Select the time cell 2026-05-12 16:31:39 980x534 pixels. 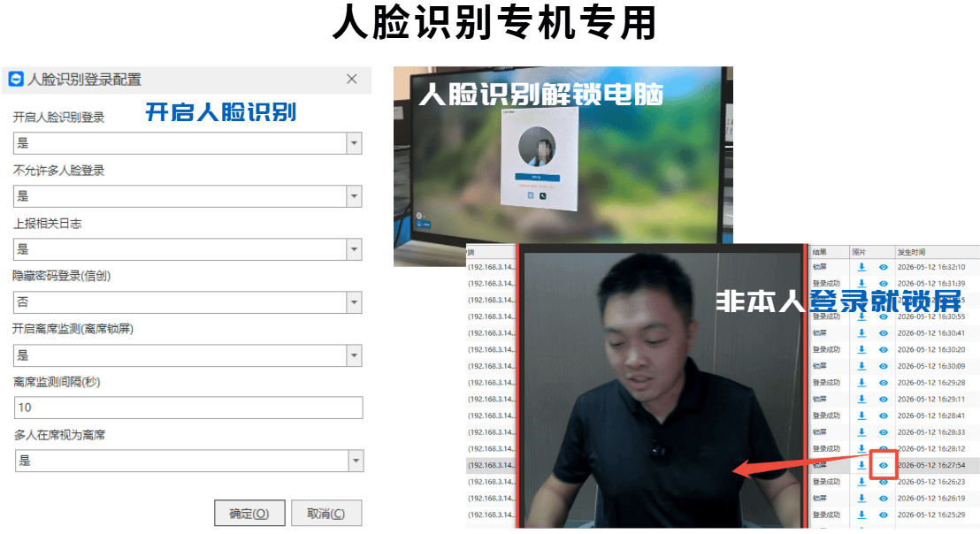coord(930,284)
